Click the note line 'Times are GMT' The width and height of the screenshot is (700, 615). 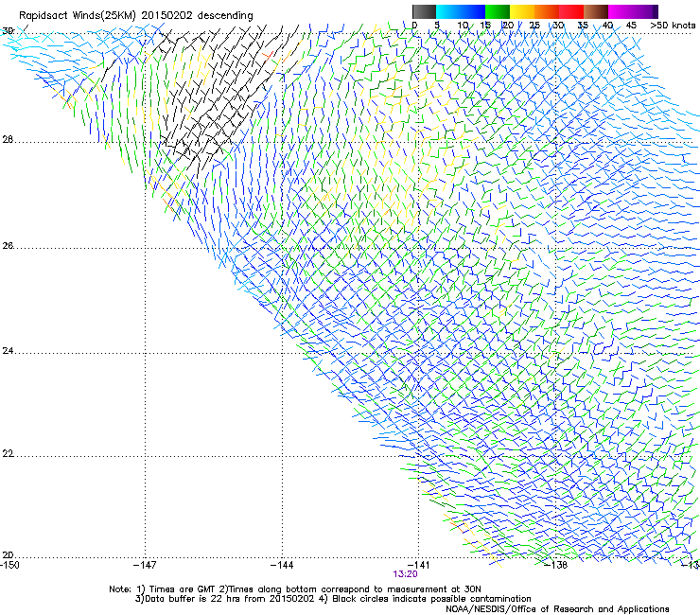[x=183, y=589]
